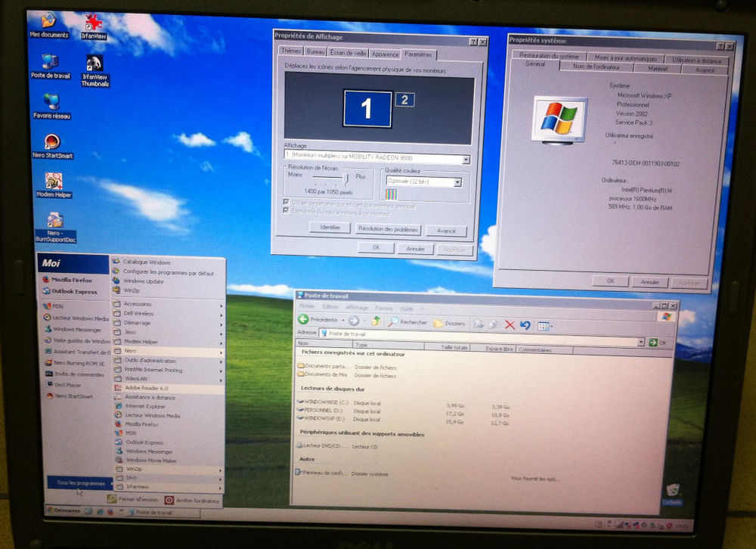
Task: Toggle extend Windows desktop onto monitor checkbox
Action: pos(287,210)
